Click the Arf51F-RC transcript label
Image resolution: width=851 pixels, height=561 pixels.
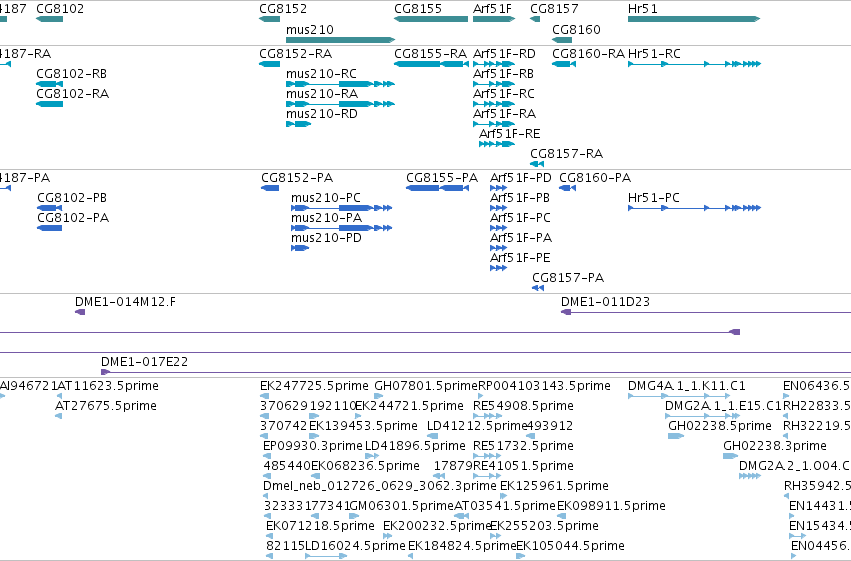[x=504, y=94]
